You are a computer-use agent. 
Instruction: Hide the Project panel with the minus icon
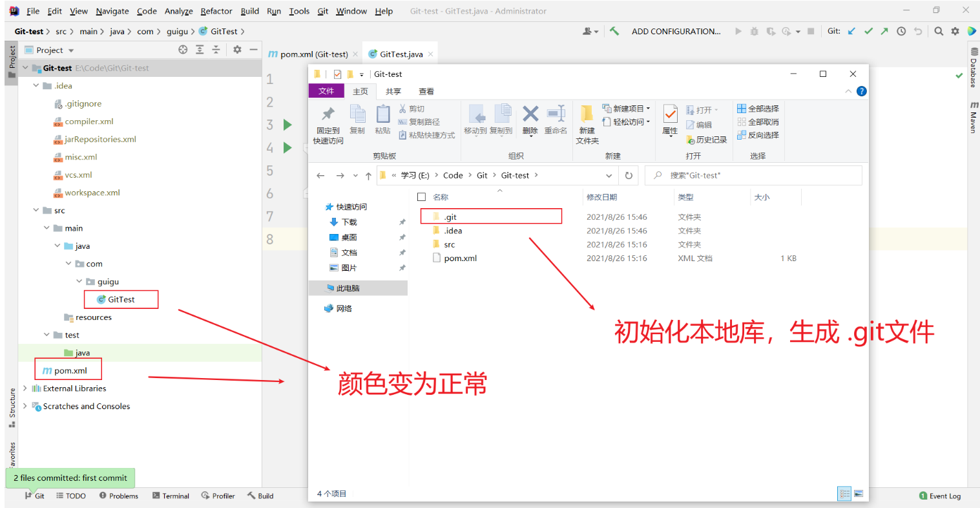click(253, 50)
